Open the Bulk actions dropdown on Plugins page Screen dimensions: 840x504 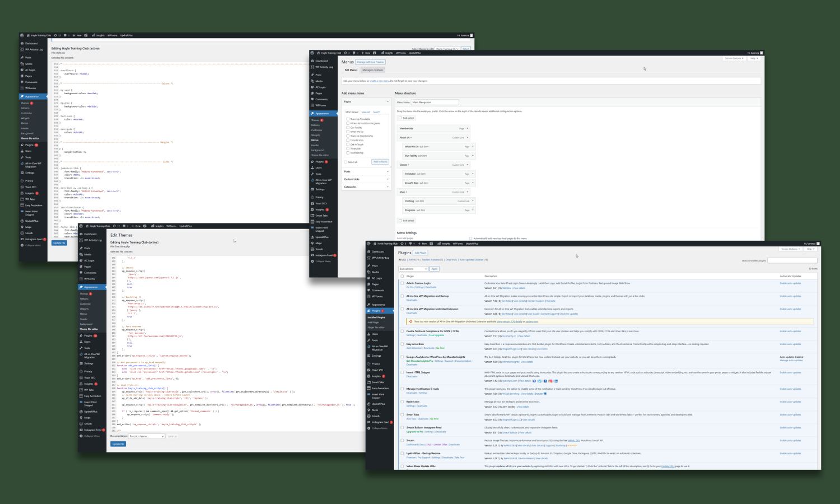(x=413, y=269)
